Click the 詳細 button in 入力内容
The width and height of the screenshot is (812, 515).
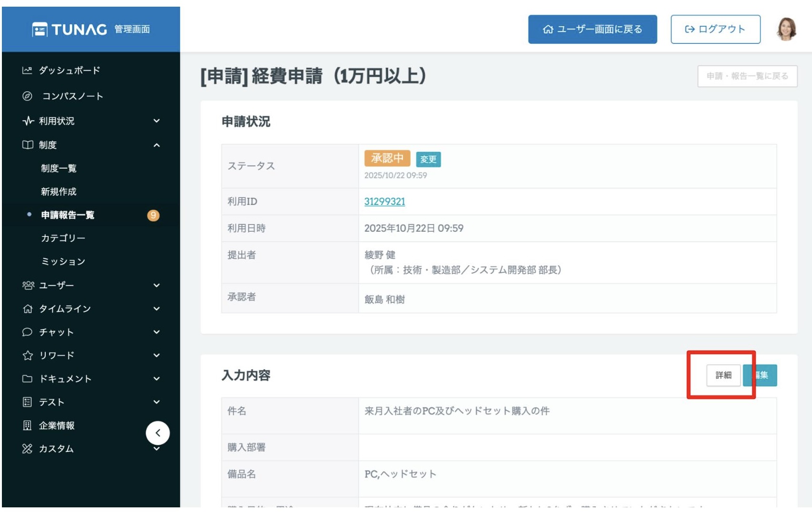723,376
